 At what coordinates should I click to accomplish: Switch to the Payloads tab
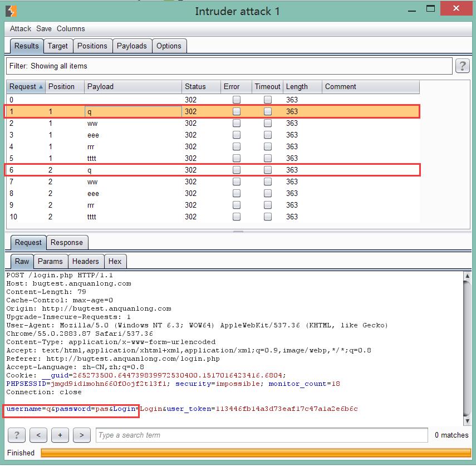point(131,46)
